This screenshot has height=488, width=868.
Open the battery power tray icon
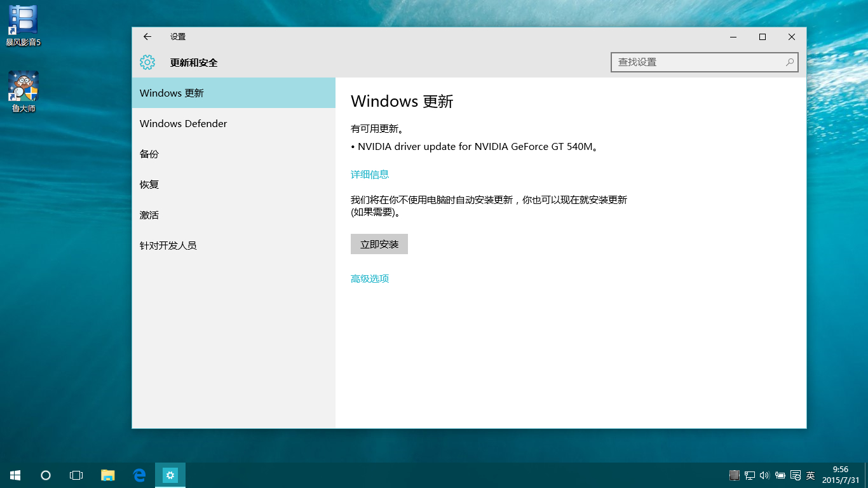pyautogui.click(x=780, y=475)
